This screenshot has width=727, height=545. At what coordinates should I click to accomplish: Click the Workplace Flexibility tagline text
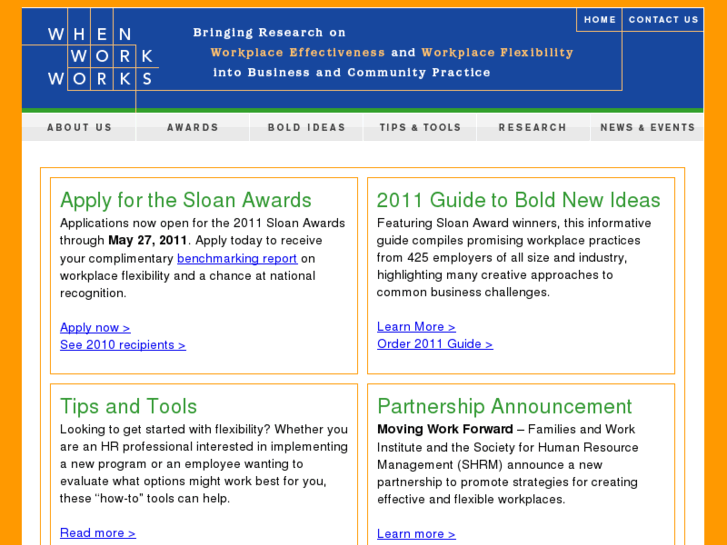tap(497, 52)
